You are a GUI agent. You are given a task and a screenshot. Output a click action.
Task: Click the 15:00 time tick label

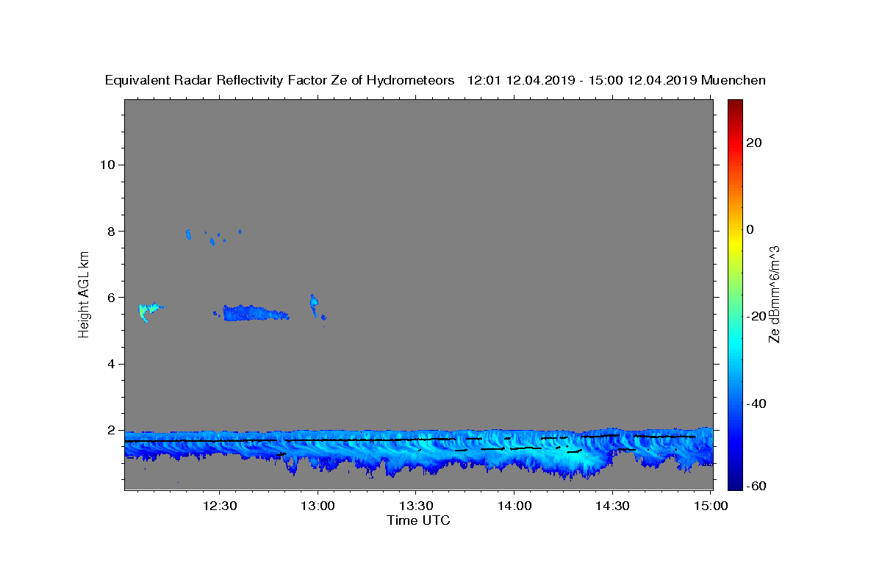pyautogui.click(x=709, y=506)
